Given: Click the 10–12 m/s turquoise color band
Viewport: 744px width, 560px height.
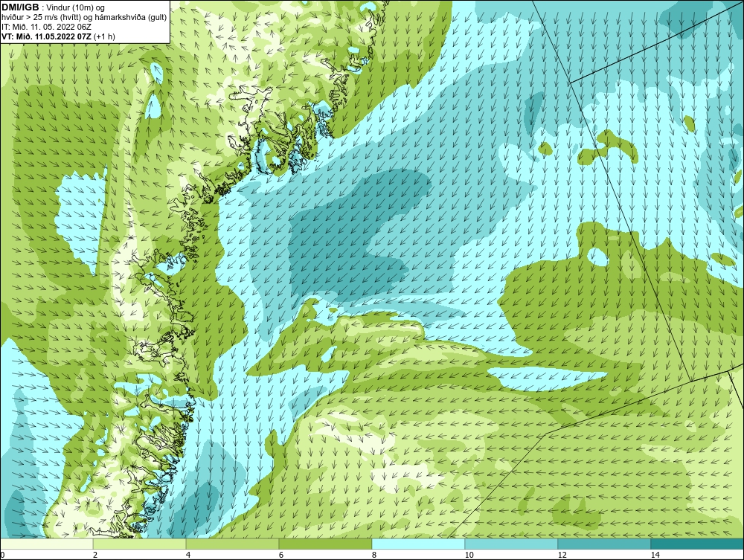Looking at the screenshot, I should (512, 544).
